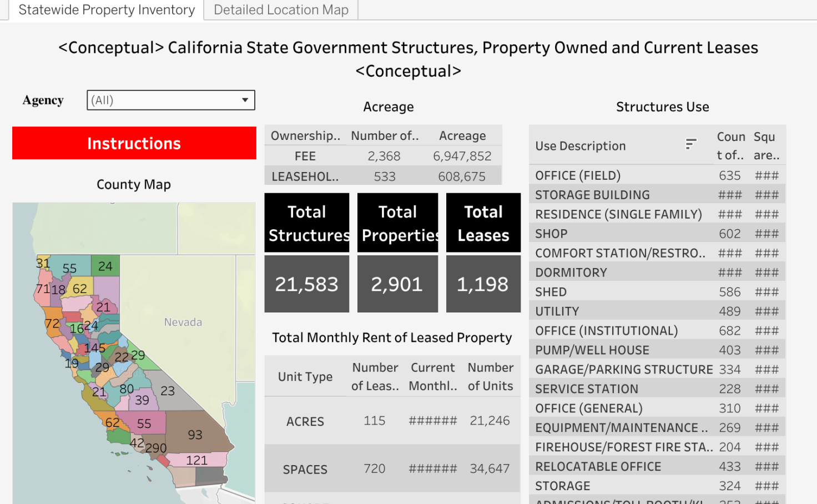Click the count 635 for OFFICE (FIELD)
The image size is (817, 504).
(x=730, y=175)
